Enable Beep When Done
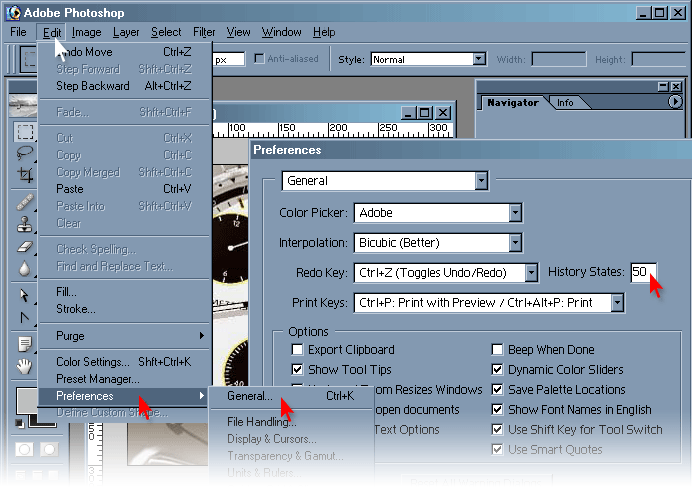This screenshot has height=499, width=692. [497, 349]
